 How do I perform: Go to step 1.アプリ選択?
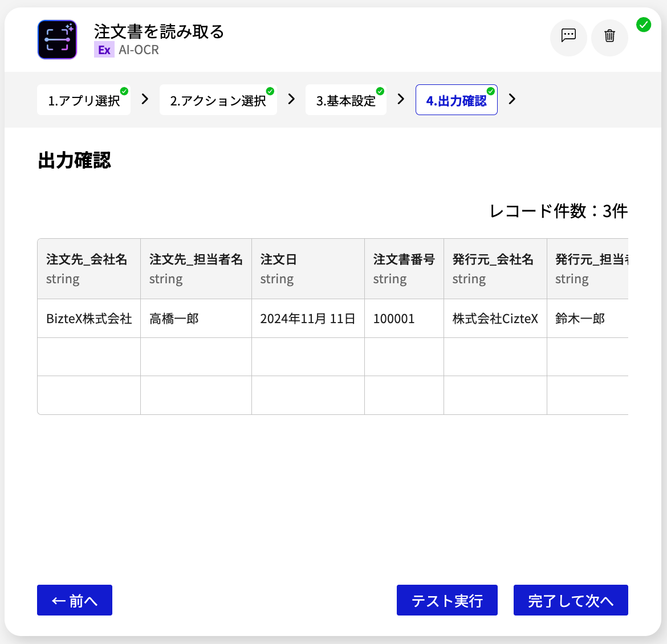[x=84, y=100]
